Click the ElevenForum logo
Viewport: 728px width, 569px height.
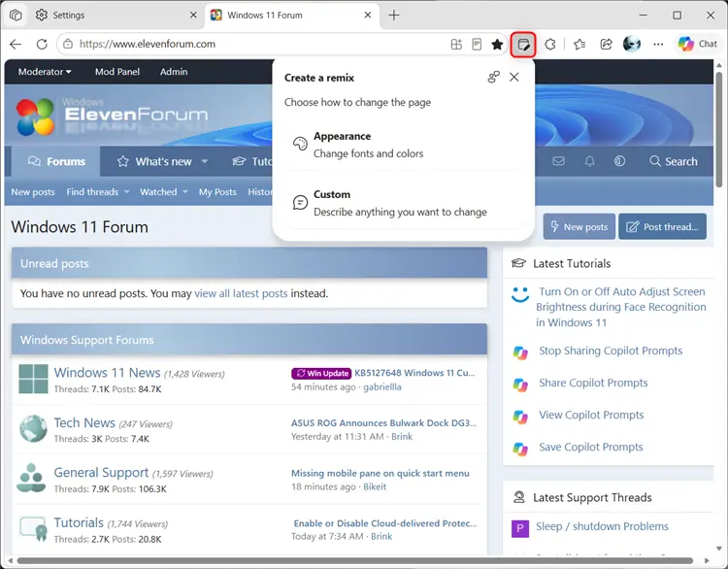112,117
